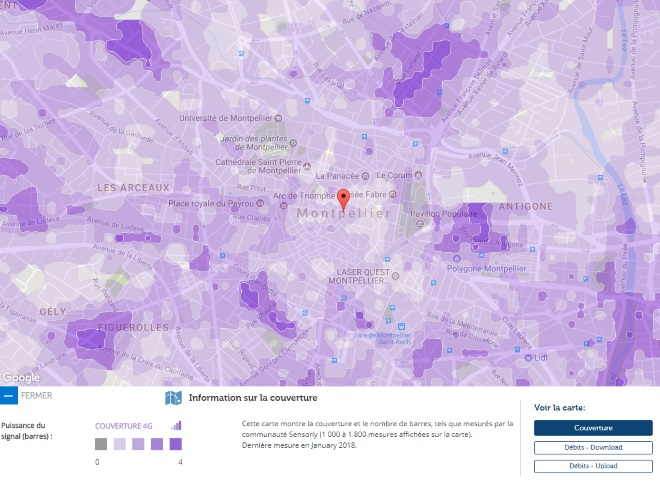This screenshot has width=660, height=487.
Task: Select the Université de Montpellier marker
Action: point(278,118)
